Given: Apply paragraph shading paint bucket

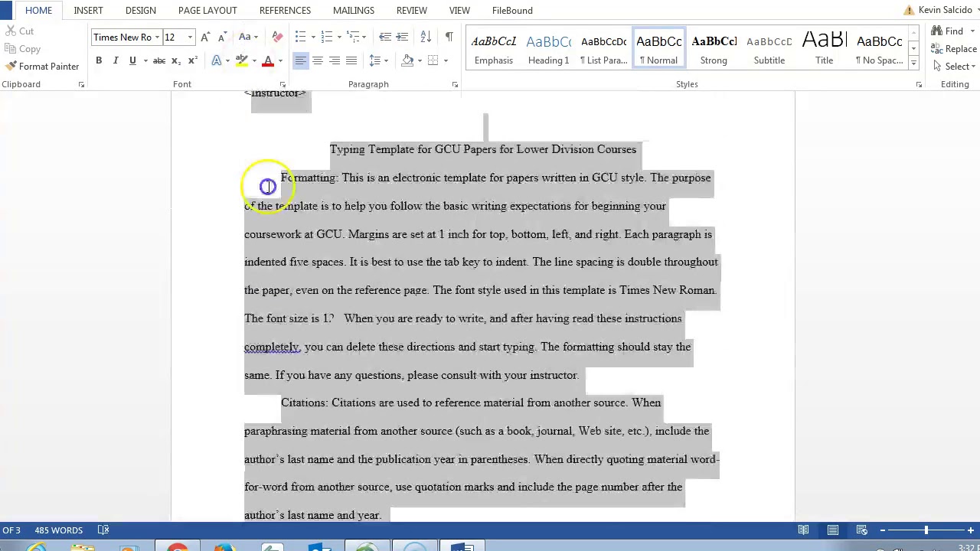Looking at the screenshot, I should [407, 60].
